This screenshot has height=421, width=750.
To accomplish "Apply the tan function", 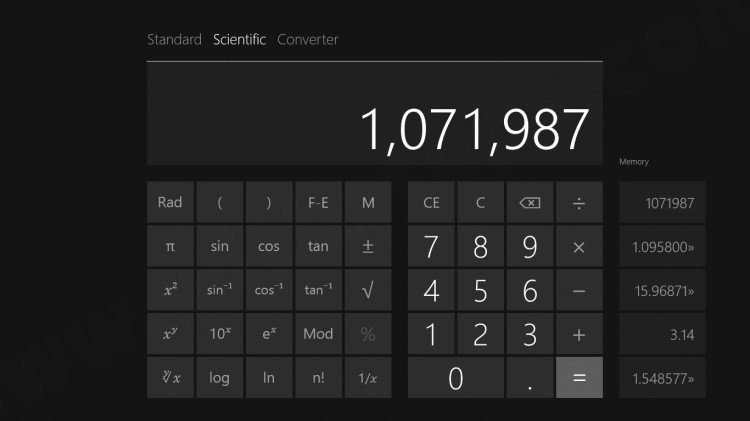I will 318,246.
